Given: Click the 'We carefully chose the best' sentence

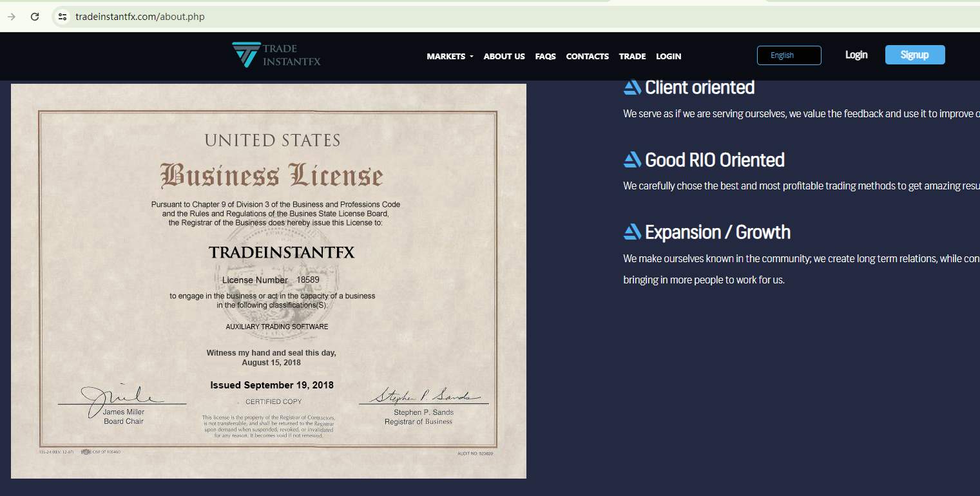Looking at the screenshot, I should (x=802, y=186).
